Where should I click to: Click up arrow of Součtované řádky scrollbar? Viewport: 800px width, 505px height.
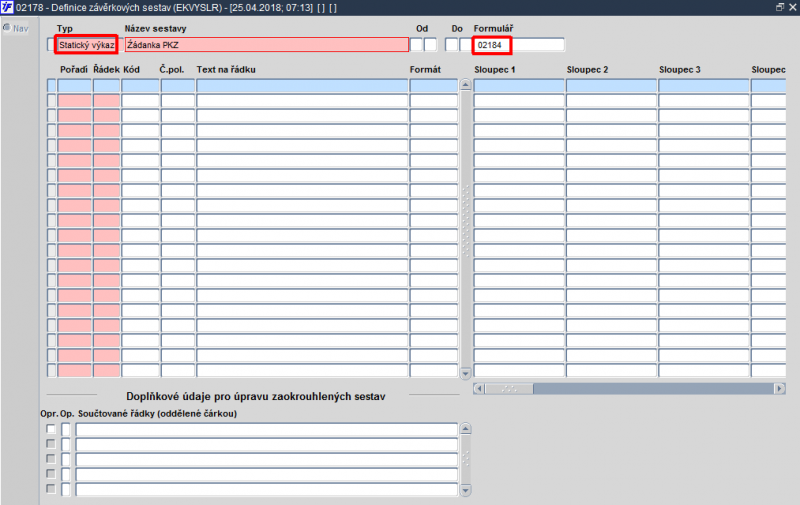click(465, 428)
